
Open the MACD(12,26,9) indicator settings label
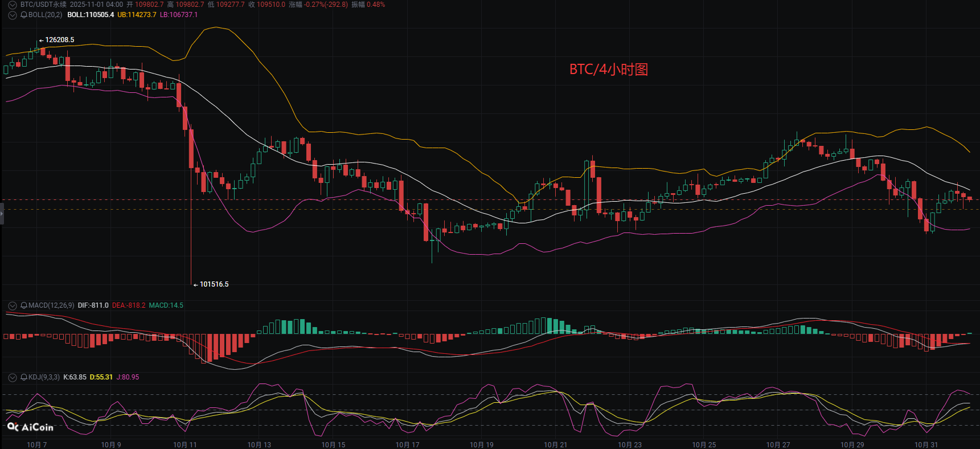[x=51, y=305]
